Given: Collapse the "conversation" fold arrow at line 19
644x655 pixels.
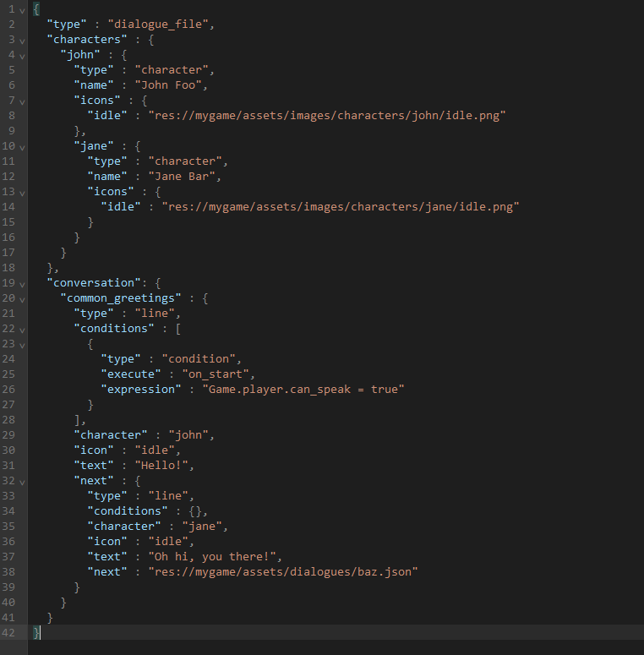Looking at the screenshot, I should [x=22, y=285].
